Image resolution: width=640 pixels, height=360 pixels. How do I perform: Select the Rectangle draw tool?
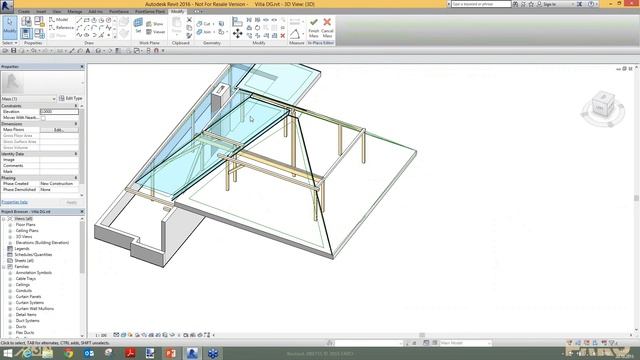point(87,20)
